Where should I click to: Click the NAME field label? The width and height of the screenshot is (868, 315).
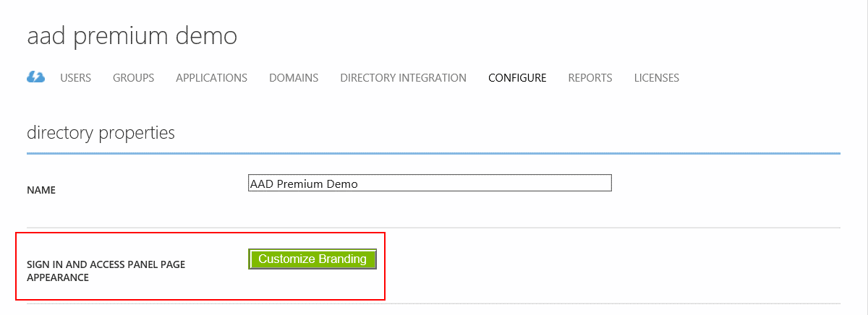coord(41,191)
